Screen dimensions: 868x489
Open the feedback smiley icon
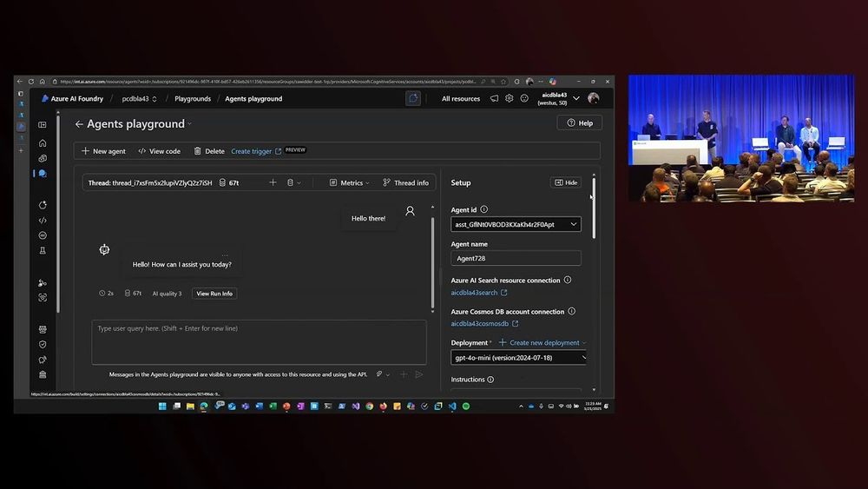524,98
